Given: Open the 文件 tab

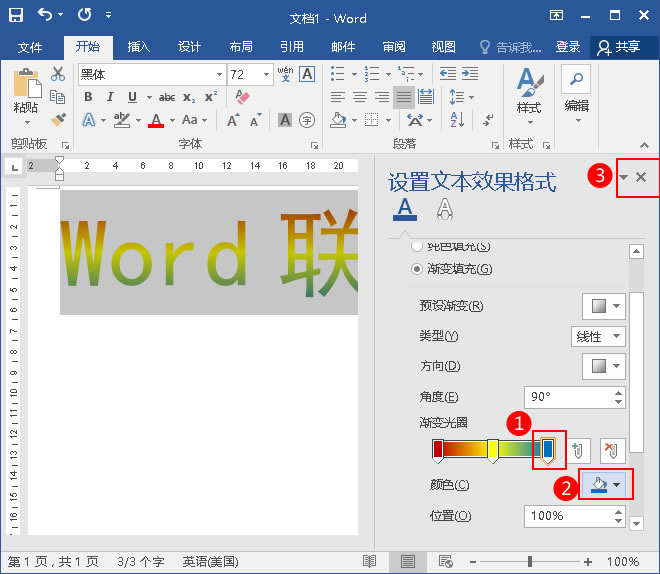Looking at the screenshot, I should tap(30, 47).
